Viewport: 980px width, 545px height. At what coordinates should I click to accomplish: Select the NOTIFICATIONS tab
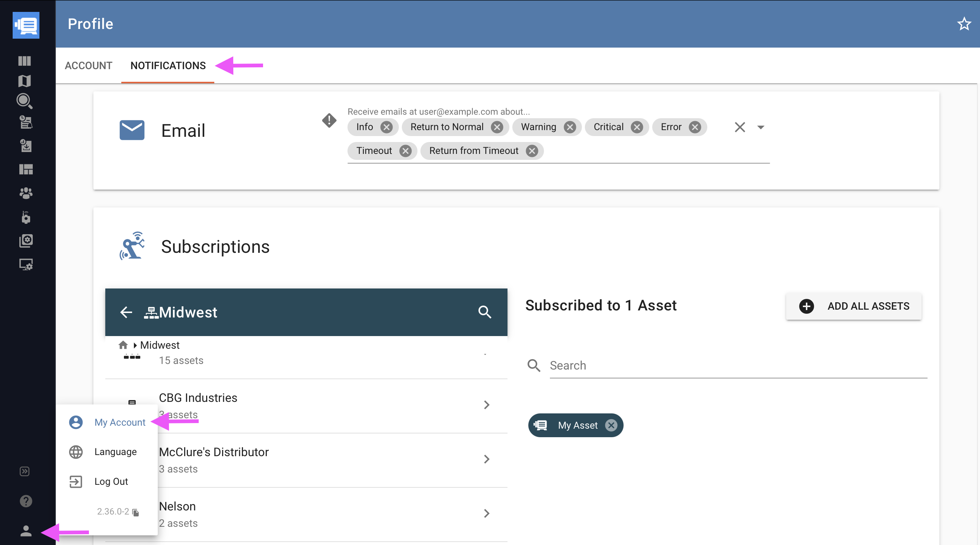click(x=168, y=65)
